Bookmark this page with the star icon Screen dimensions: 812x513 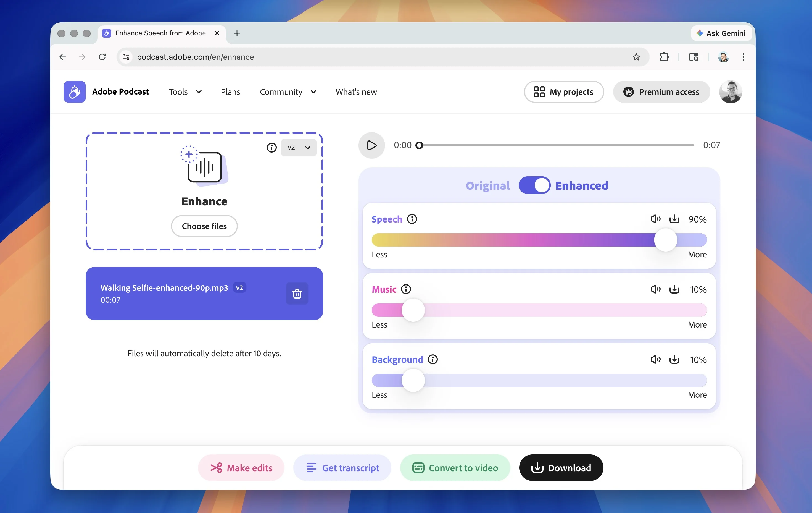click(636, 57)
